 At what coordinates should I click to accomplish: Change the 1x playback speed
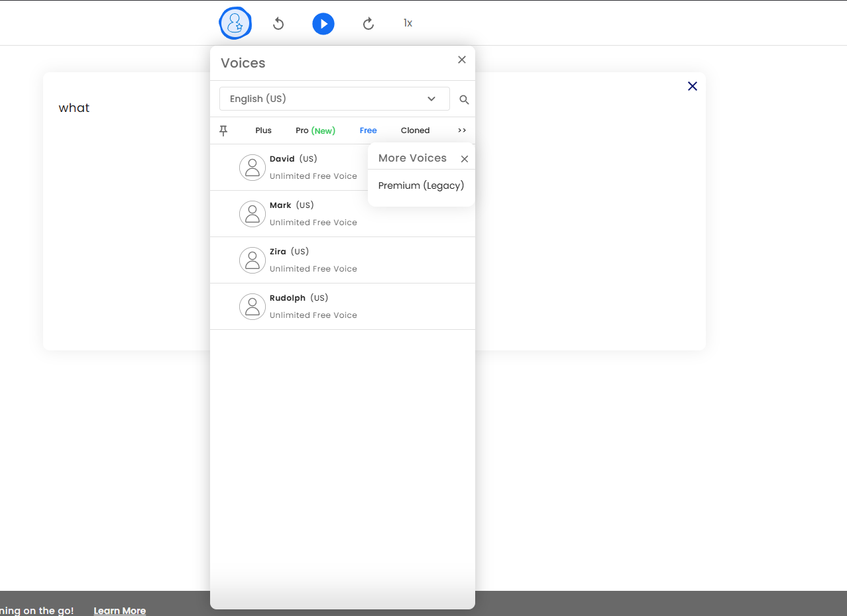point(408,23)
